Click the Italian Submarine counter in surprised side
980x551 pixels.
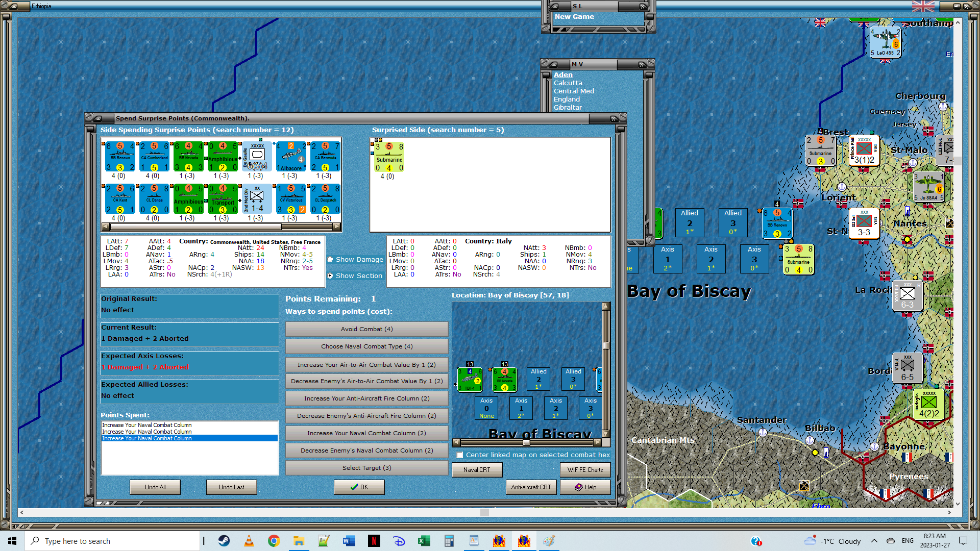[389, 158]
